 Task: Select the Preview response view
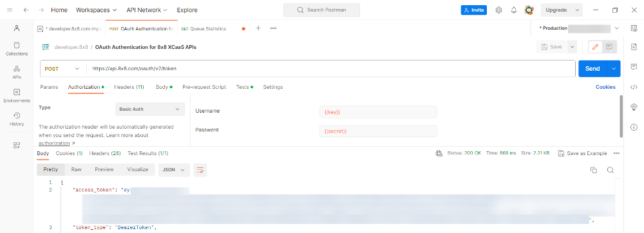click(x=104, y=169)
